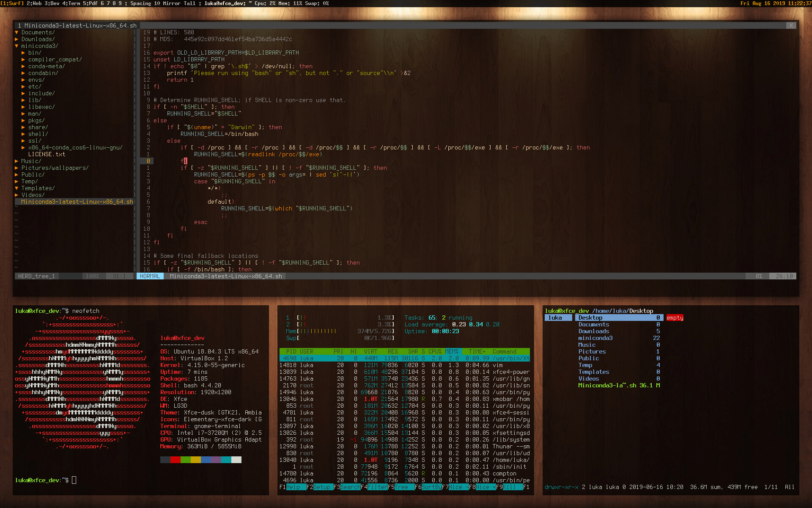This screenshot has width=812, height=508.
Task: Select Miniconda3-latest-Linux-x86_64.sh in NERDTree
Action: click(x=77, y=202)
